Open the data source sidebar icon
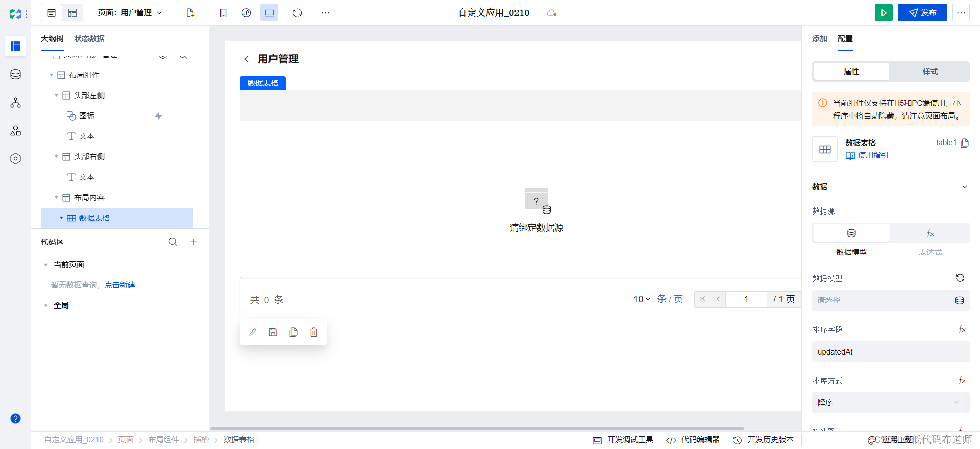The image size is (980, 449). (15, 75)
